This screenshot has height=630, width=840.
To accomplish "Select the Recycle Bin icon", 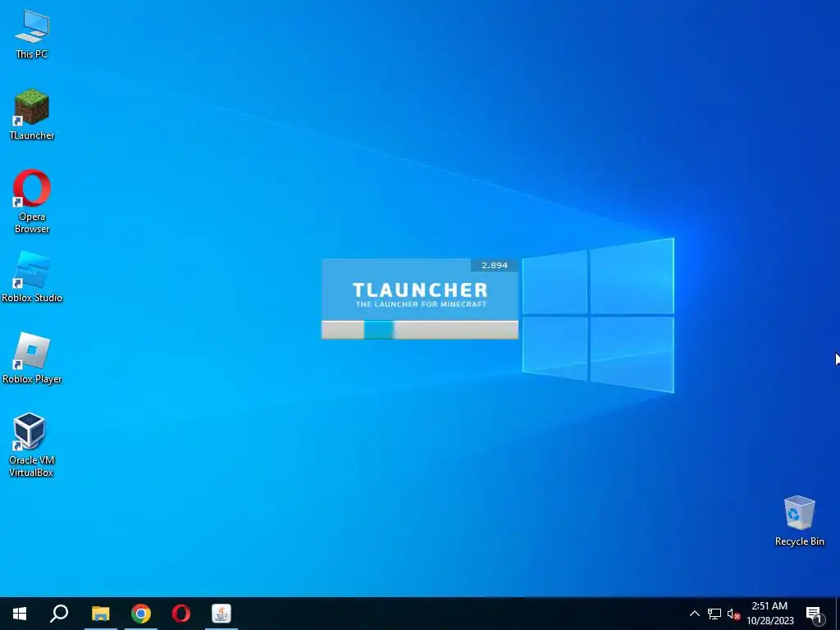I will pyautogui.click(x=799, y=521).
